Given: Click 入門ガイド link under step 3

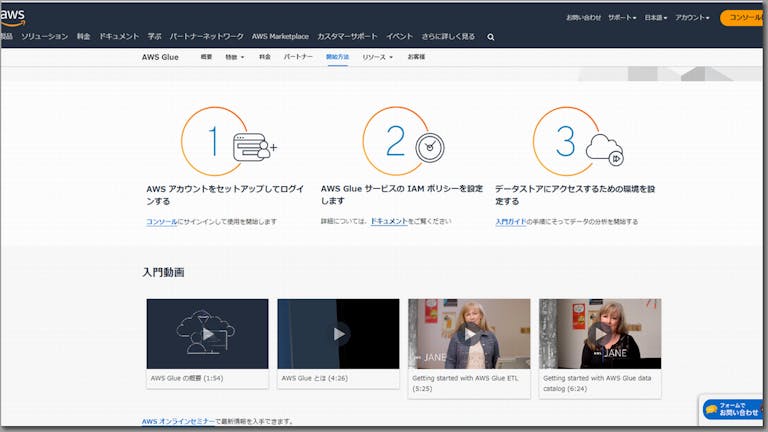Looking at the screenshot, I should click(510, 221).
